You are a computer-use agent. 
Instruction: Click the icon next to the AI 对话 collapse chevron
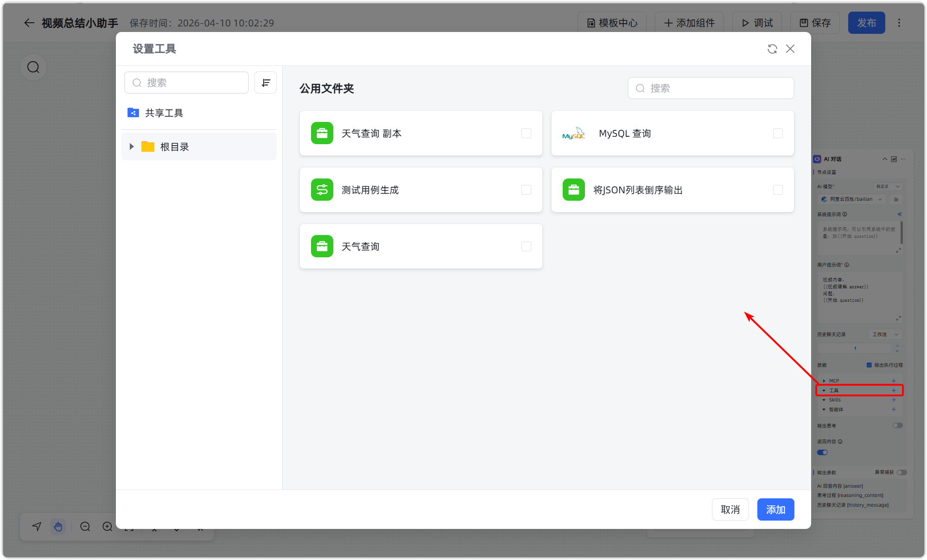point(894,159)
